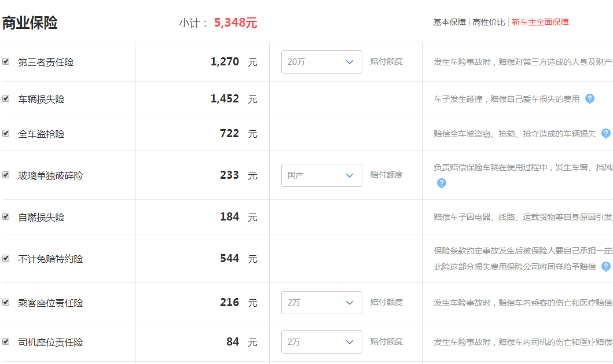Disable 自燃损失险 checkbox
Screen dimensions: 613x364
point(6,216)
